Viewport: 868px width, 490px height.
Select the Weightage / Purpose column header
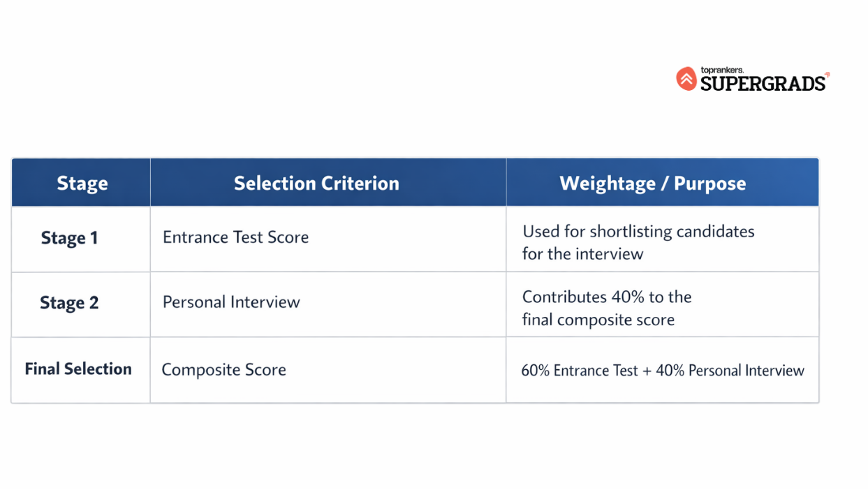click(x=653, y=184)
